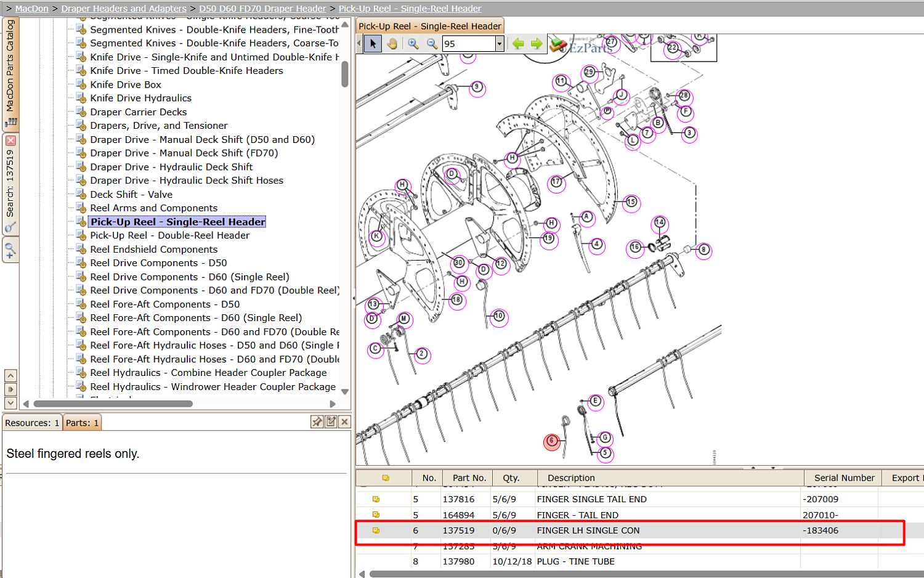924x578 pixels.
Task: Open zoom level dropdown arrow
Action: (x=500, y=44)
